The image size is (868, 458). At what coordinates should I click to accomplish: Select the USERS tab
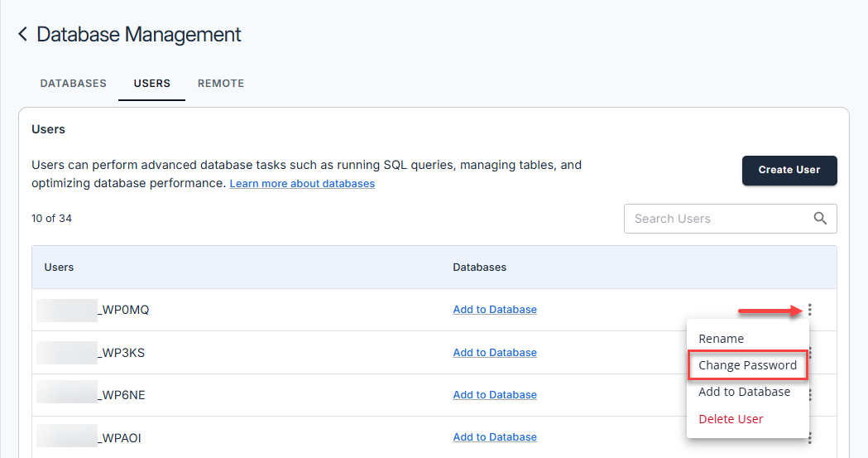(x=151, y=84)
